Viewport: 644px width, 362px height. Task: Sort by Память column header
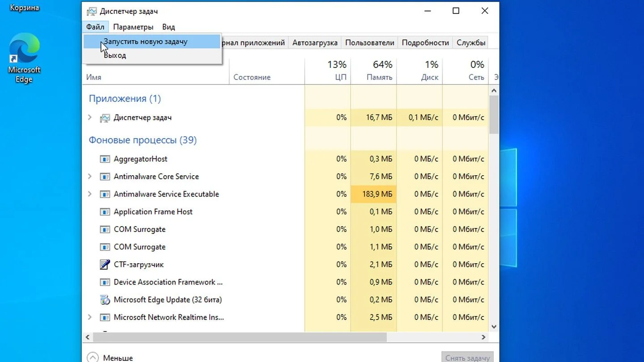coord(374,71)
